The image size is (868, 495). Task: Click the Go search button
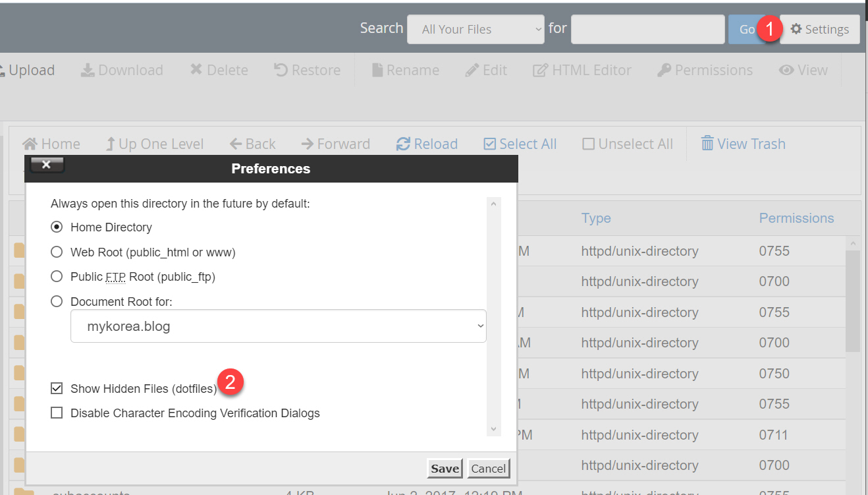coord(747,30)
